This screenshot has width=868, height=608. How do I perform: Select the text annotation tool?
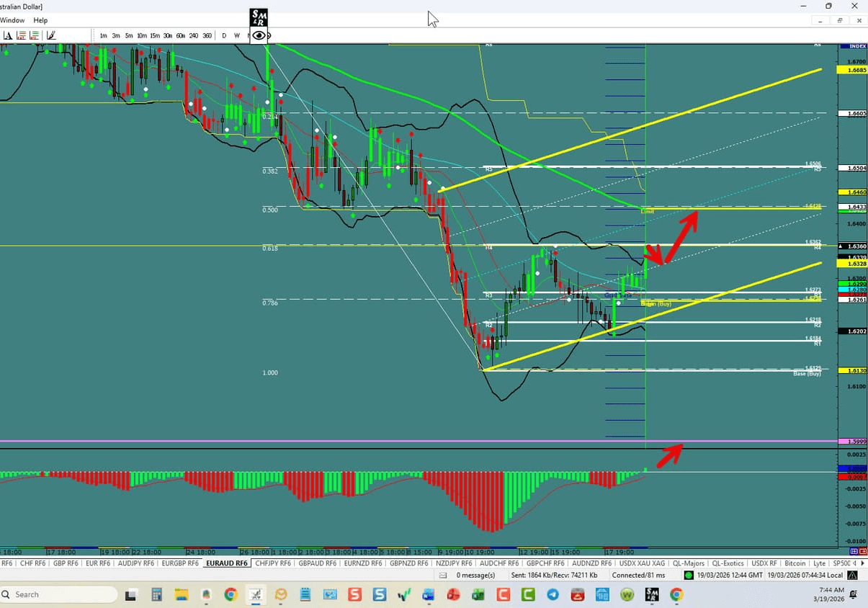(x=9, y=35)
